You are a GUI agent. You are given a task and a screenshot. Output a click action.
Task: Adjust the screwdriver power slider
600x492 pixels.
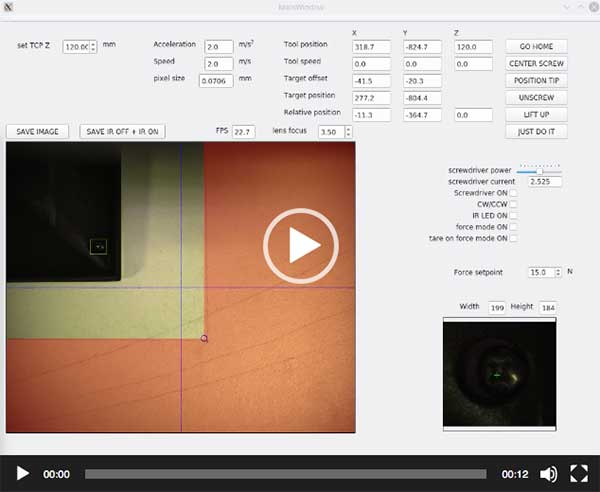point(540,171)
